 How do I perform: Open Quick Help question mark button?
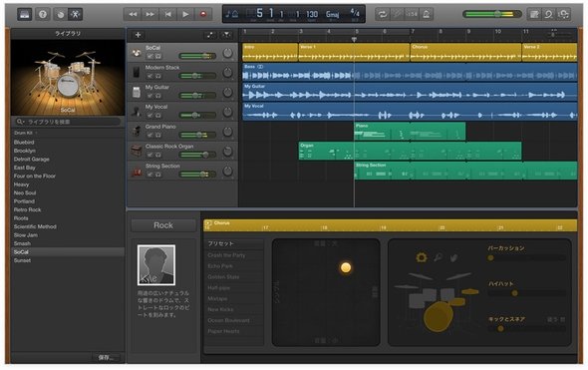(x=43, y=14)
